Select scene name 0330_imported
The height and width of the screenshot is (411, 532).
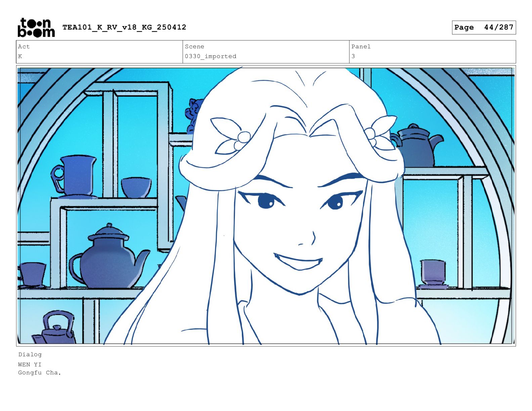pyautogui.click(x=211, y=56)
